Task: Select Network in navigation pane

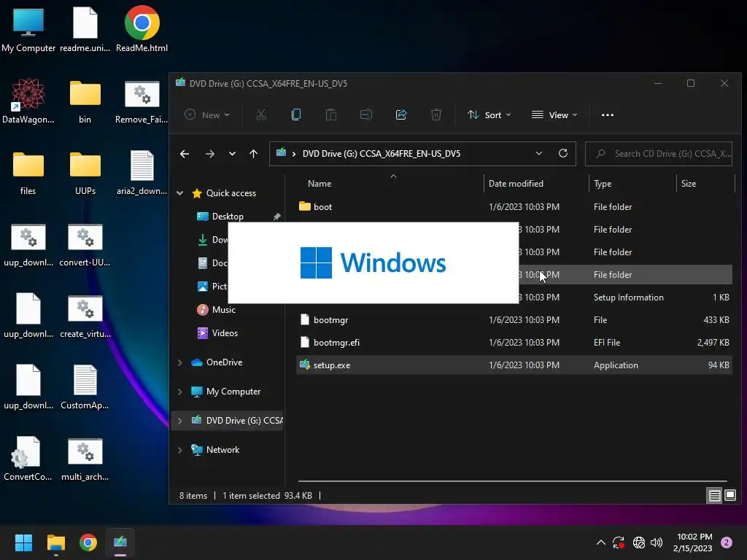Action: [223, 449]
